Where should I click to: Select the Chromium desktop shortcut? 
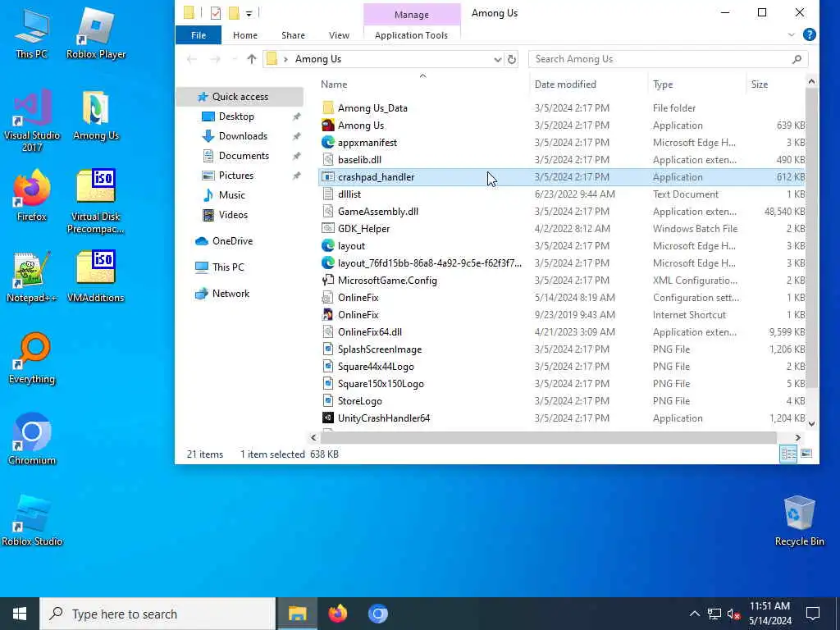[32, 440]
